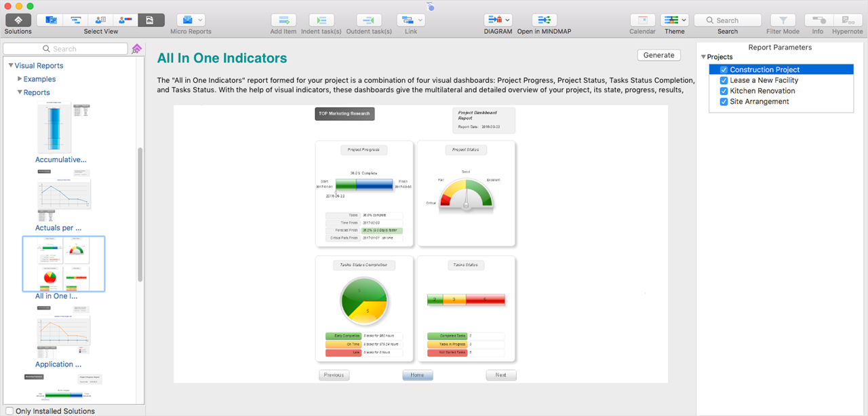Open the Info panel icon
The image size is (868, 416).
click(818, 20)
